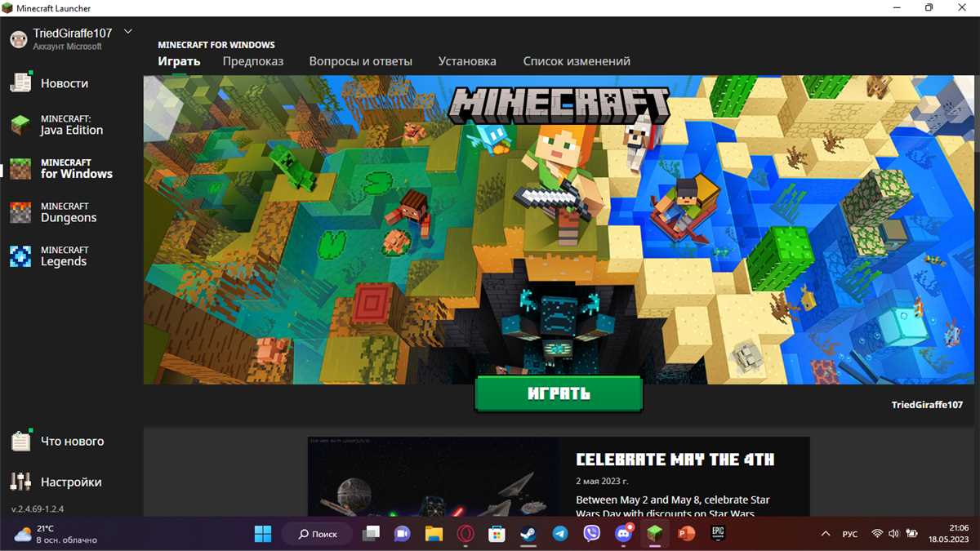The height and width of the screenshot is (551, 980).
Task: Open Telegram from the taskbar
Action: tap(560, 534)
